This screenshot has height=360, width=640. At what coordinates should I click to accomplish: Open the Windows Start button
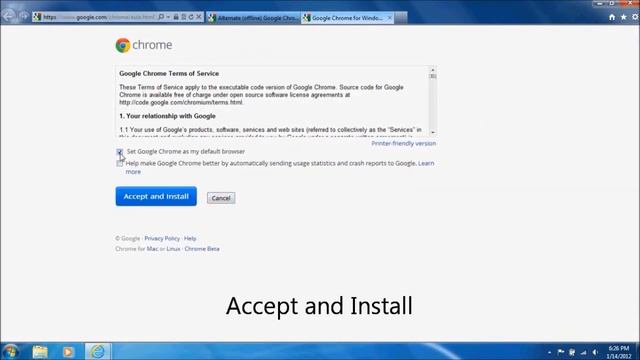[x=10, y=352]
